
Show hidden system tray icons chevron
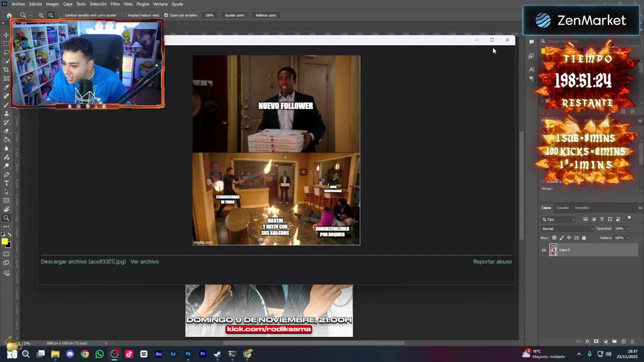click(579, 354)
